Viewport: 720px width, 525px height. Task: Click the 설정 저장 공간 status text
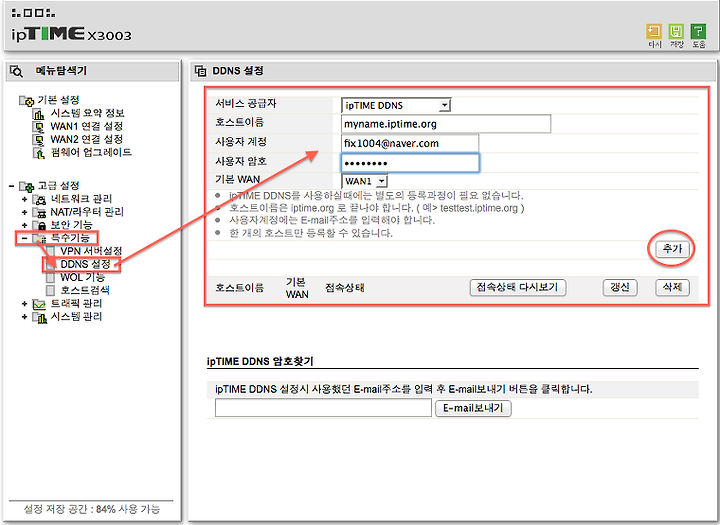pyautogui.click(x=91, y=509)
